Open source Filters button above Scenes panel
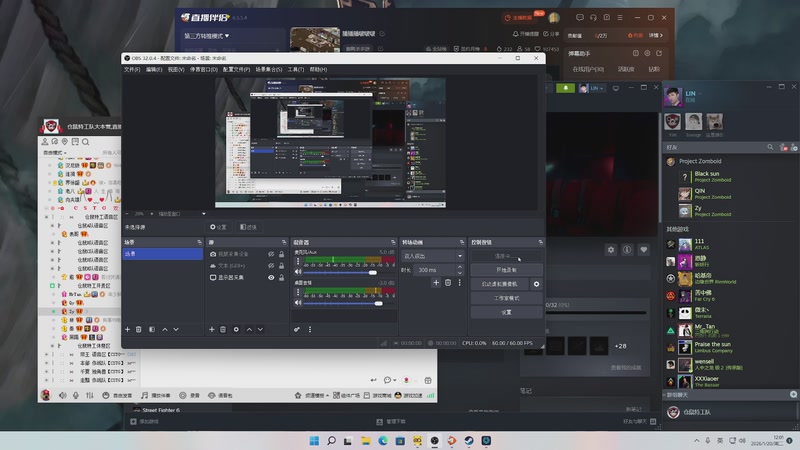The image size is (800, 450). [248, 227]
